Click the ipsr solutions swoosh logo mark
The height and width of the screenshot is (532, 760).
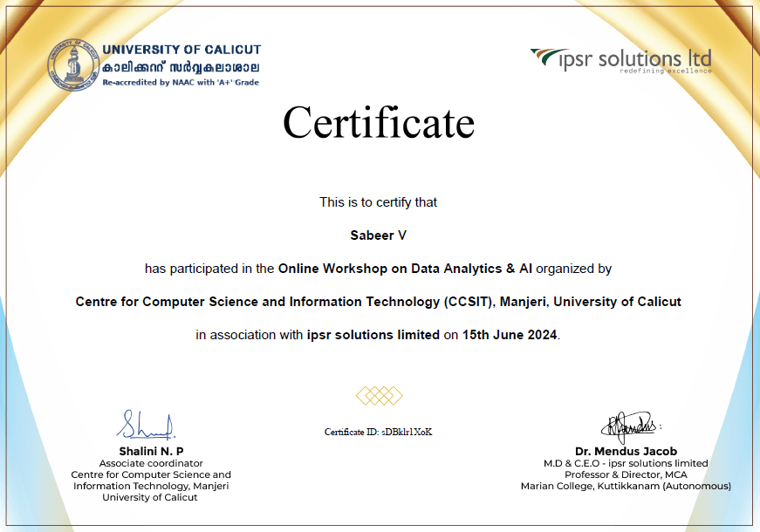click(549, 57)
